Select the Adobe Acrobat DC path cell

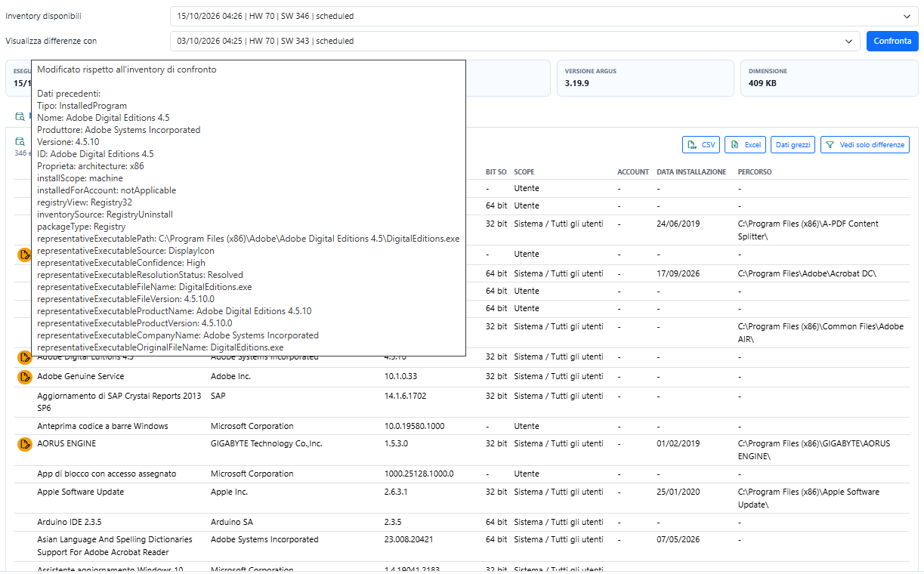(807, 273)
